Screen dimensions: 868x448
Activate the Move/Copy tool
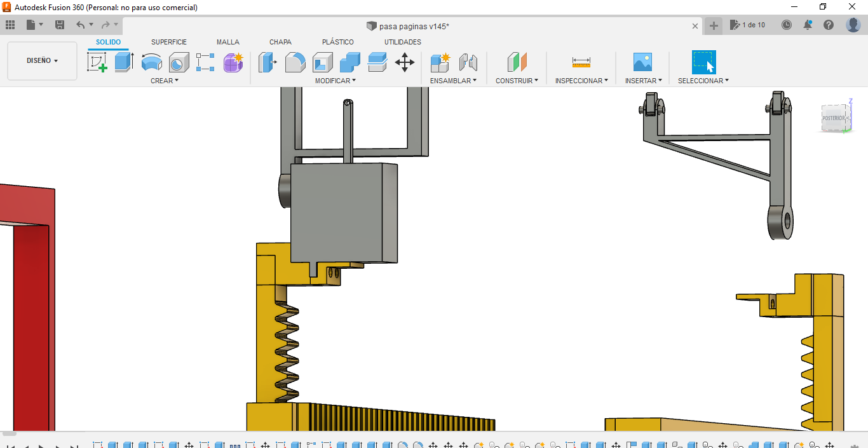point(404,62)
